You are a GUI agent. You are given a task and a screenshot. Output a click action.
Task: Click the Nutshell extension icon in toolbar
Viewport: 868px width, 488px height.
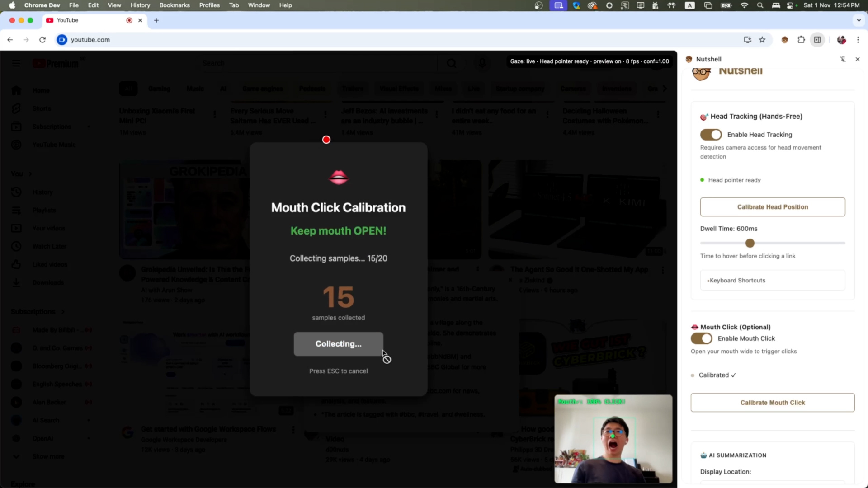[785, 40]
